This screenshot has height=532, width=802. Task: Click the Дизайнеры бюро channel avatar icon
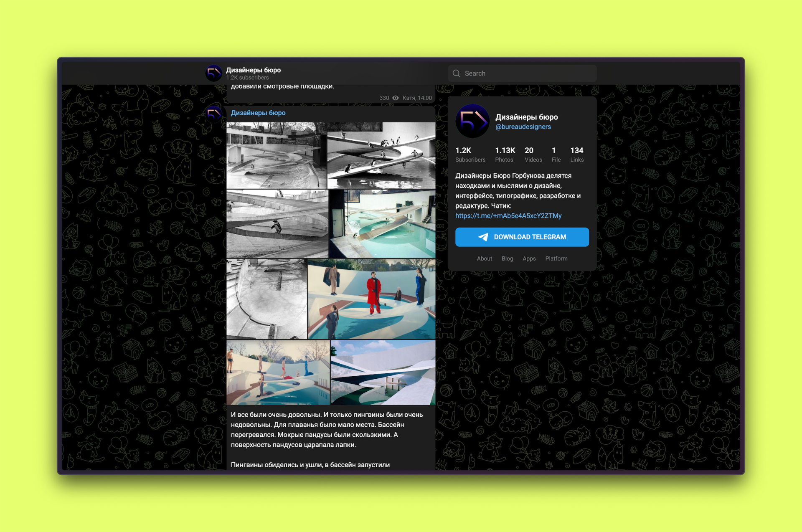(215, 73)
